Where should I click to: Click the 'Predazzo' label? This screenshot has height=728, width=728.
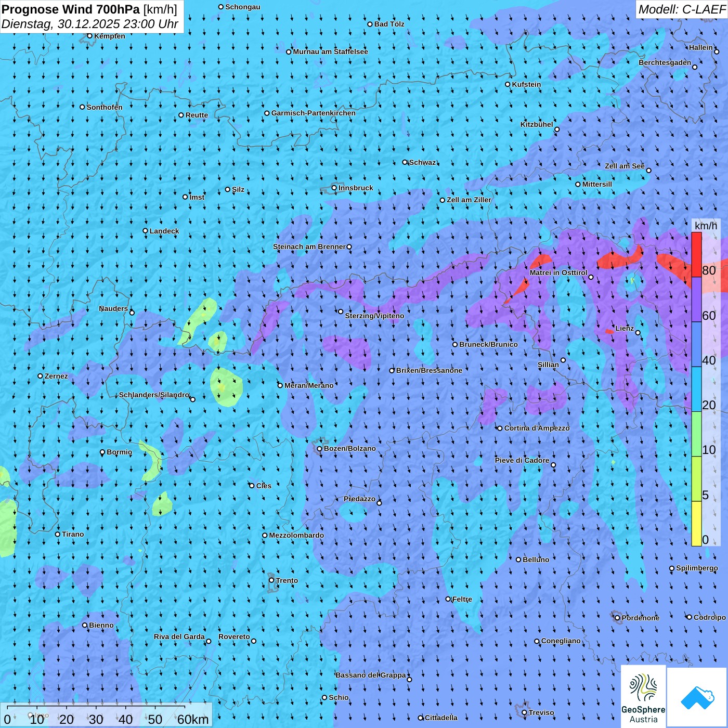point(359,499)
